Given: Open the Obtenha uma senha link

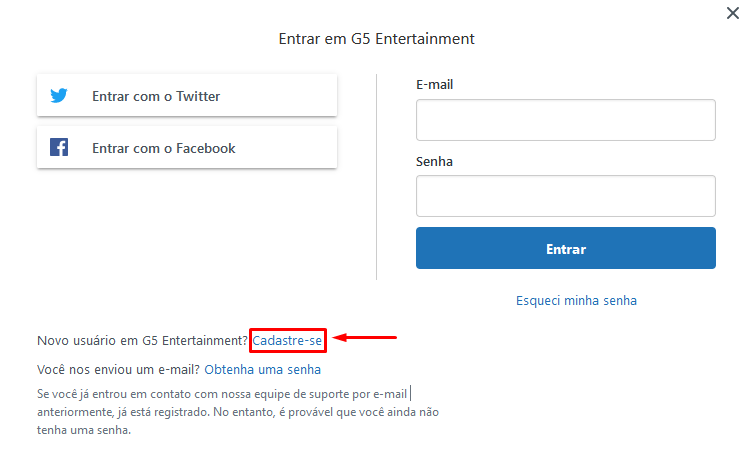Looking at the screenshot, I should 262,370.
